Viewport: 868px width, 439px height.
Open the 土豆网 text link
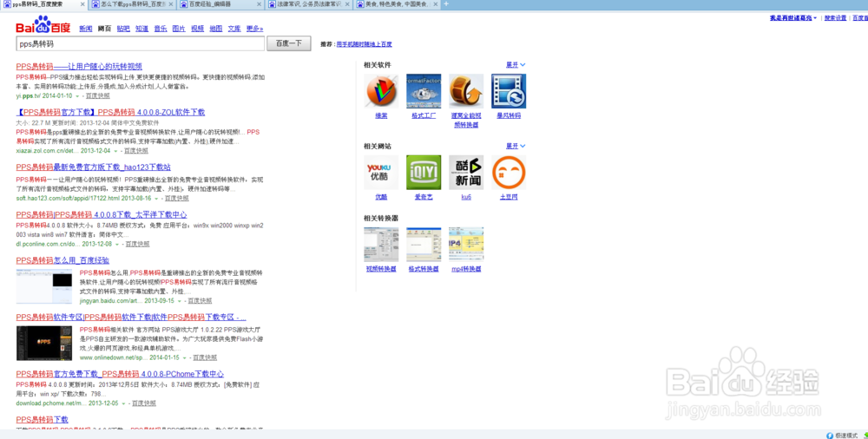[509, 197]
